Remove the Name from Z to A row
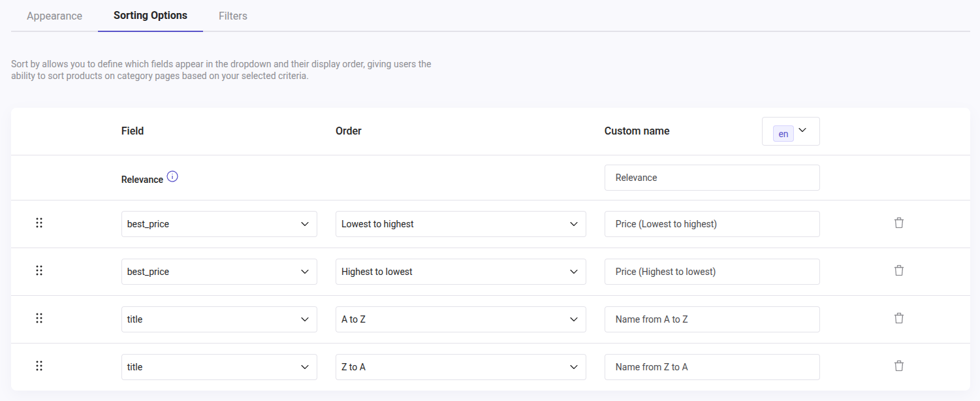The width and height of the screenshot is (980, 401). tap(898, 366)
